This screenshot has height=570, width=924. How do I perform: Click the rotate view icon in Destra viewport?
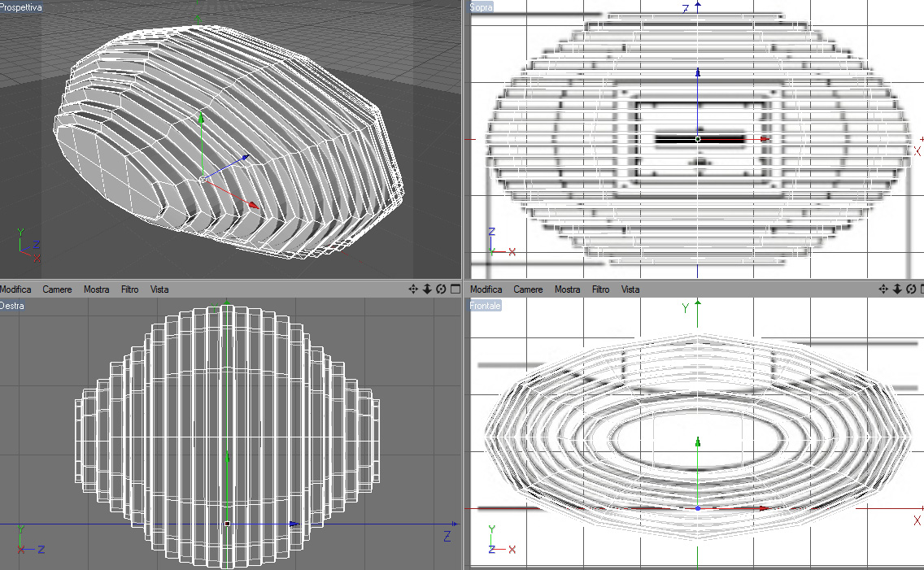tap(441, 289)
